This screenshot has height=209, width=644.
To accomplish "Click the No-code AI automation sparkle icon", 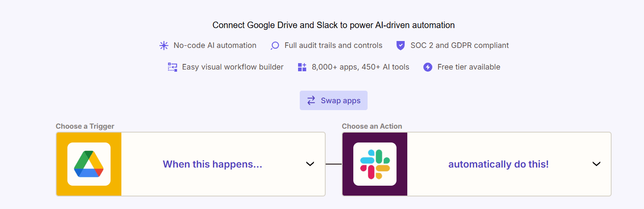I will (x=164, y=45).
